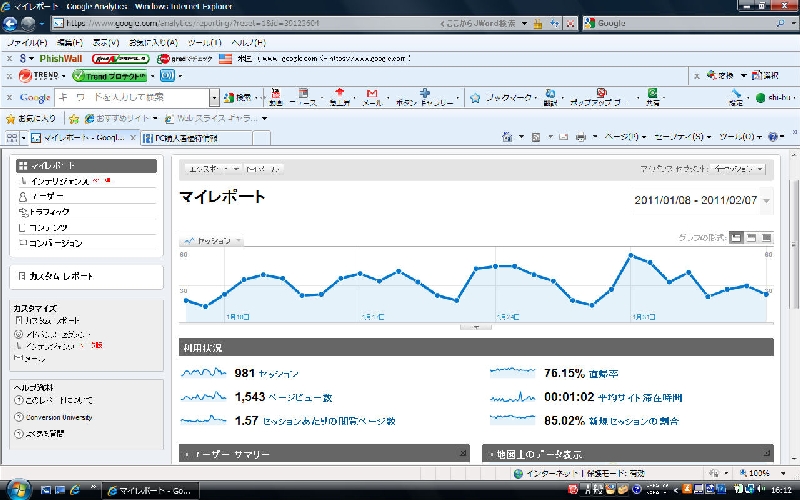Select the トラフィック sidebar item
Image resolution: width=800 pixels, height=500 pixels.
(48, 212)
